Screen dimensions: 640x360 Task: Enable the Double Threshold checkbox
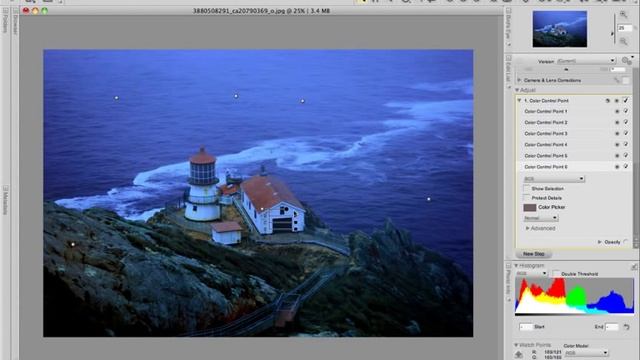pyautogui.click(x=556, y=273)
